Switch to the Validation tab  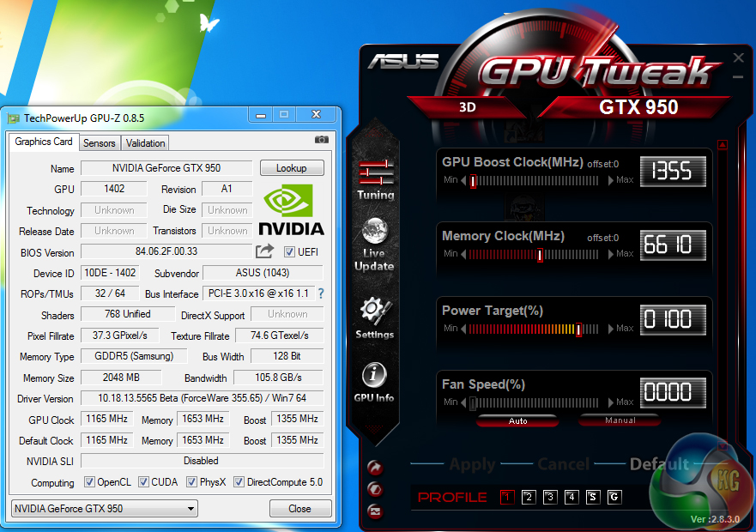coord(145,143)
